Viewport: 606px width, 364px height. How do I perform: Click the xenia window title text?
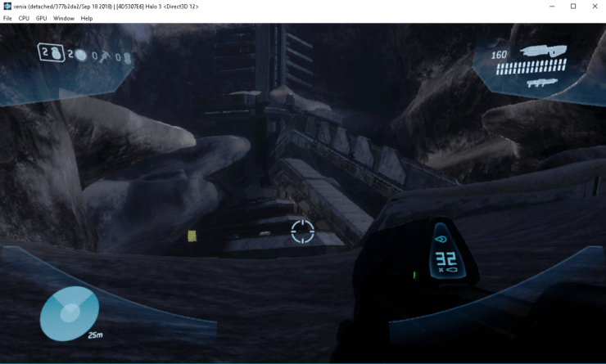[x=106, y=7]
